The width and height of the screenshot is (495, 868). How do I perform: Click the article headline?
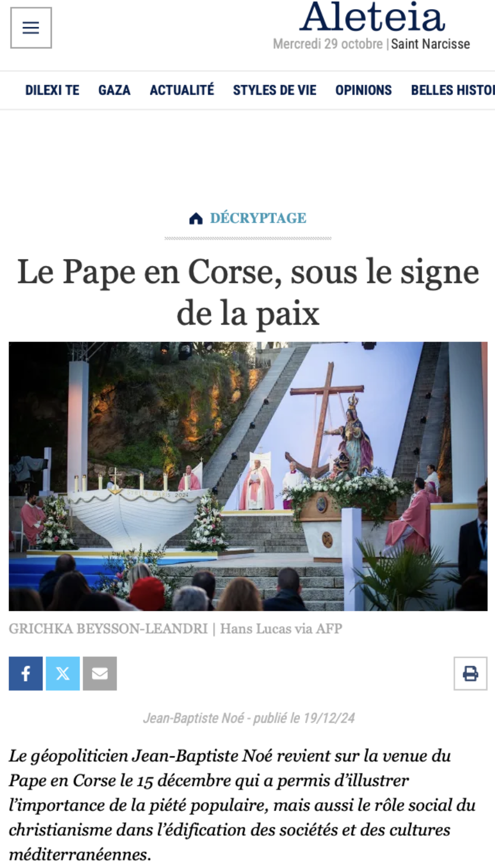[248, 292]
